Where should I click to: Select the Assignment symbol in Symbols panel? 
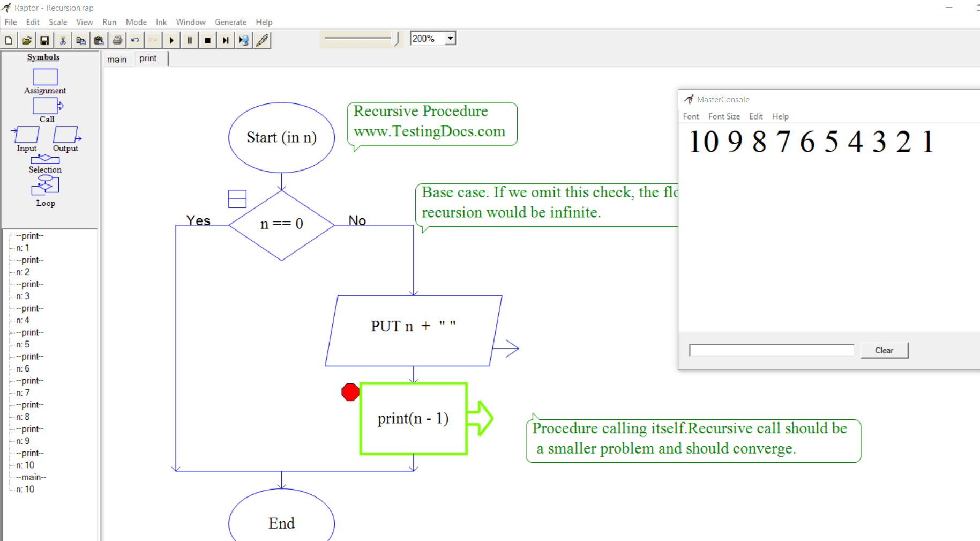[x=44, y=77]
